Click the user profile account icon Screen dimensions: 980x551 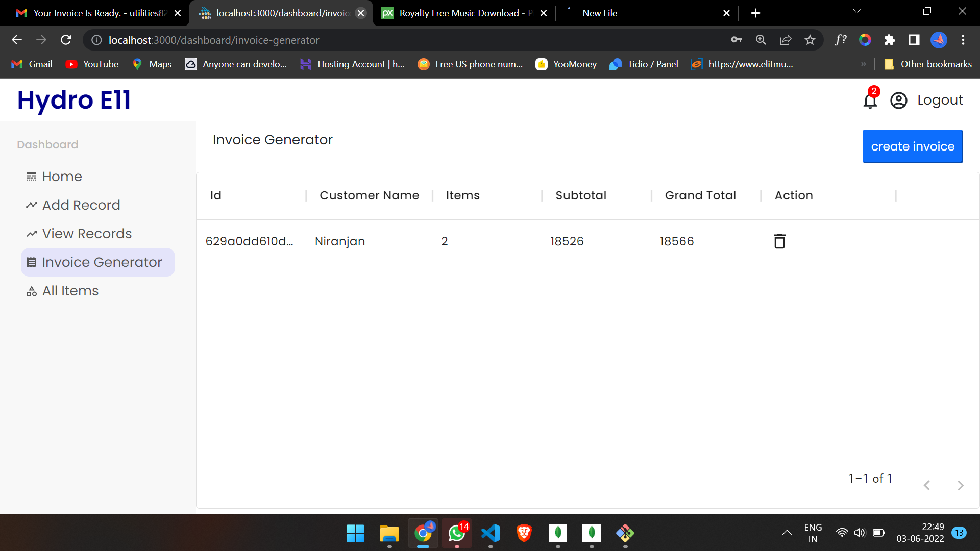898,101
